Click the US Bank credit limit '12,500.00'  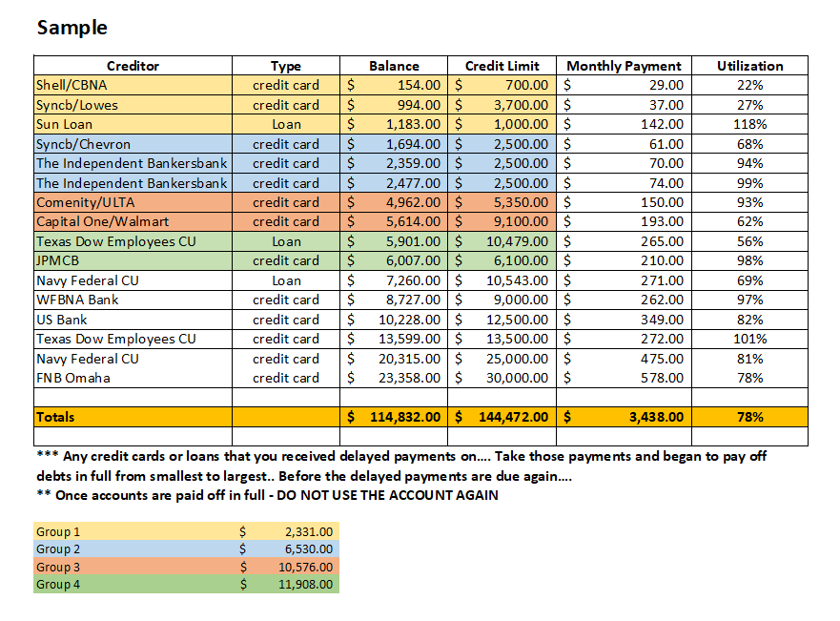[502, 320]
